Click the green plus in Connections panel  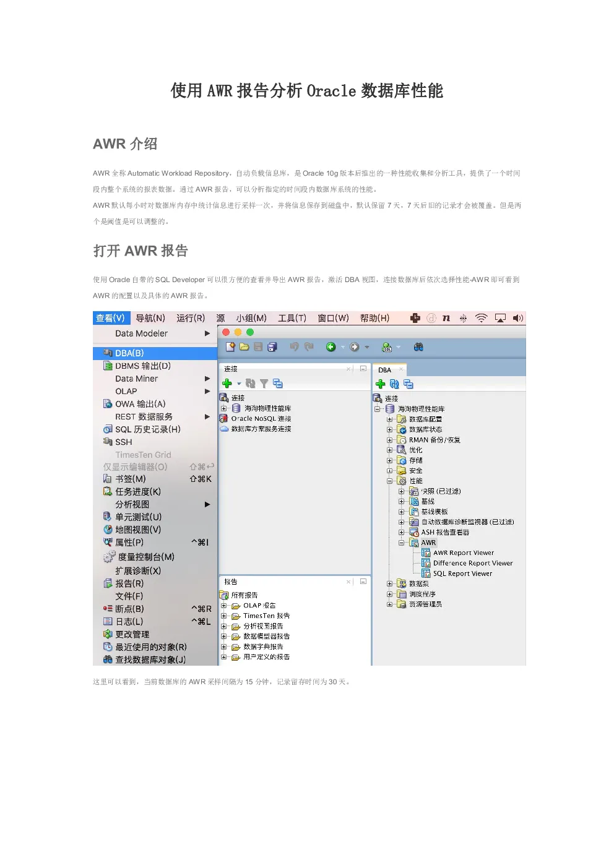click(x=227, y=384)
